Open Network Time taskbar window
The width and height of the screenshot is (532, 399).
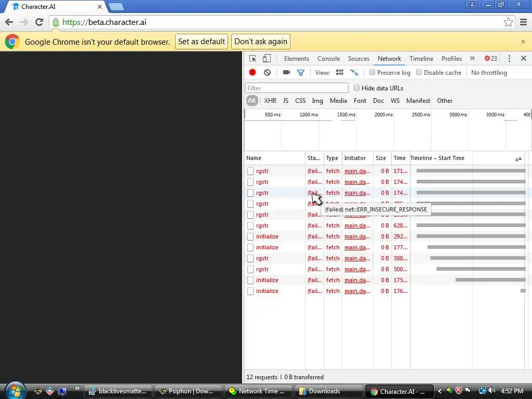259,391
